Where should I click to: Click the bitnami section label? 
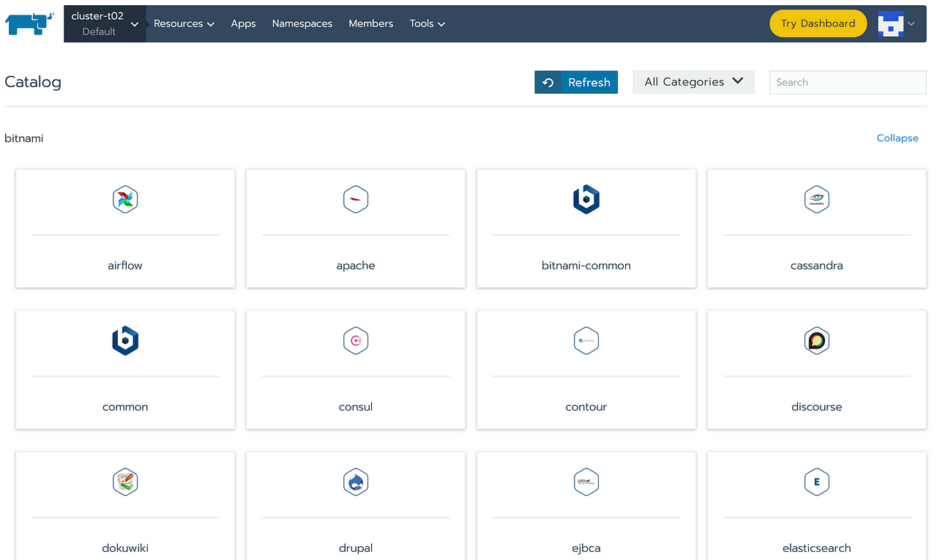pos(24,138)
